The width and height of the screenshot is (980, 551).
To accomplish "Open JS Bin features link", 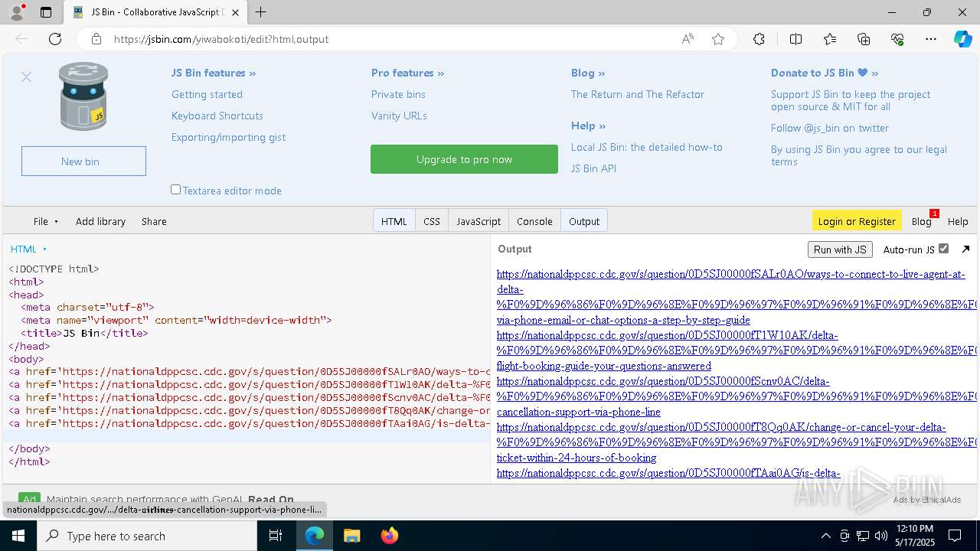I will point(214,73).
